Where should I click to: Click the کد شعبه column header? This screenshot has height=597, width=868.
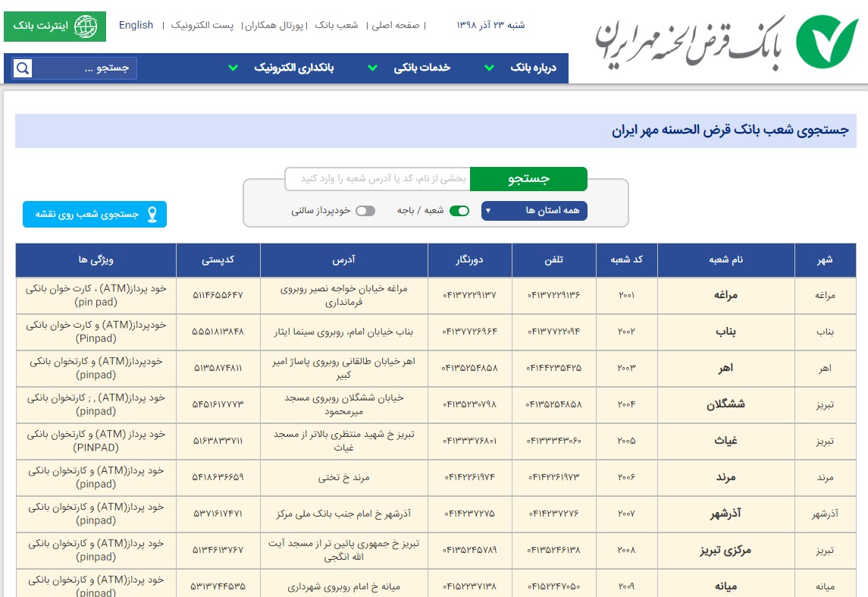pyautogui.click(x=627, y=259)
